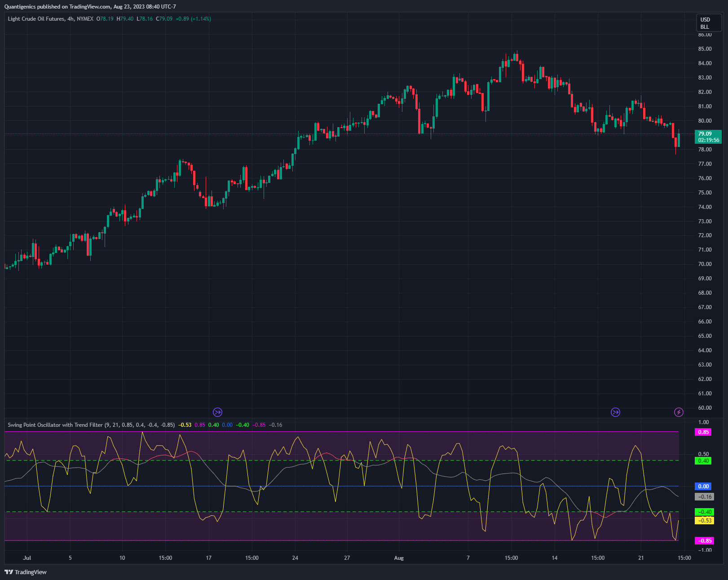This screenshot has width=728, height=580.
Task: Click the gray -0.16 trend value label
Action: coord(704,496)
